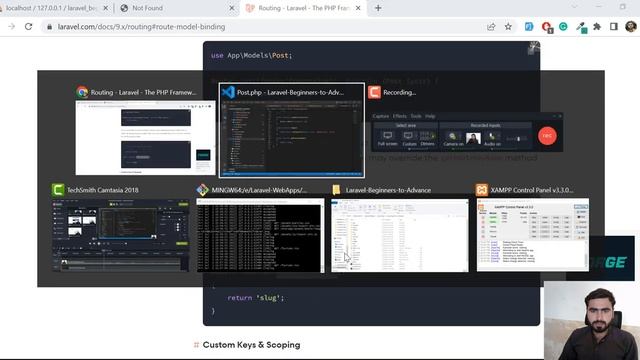The image size is (640, 360).
Task: Click the folder icon for Laravel-Beginners-to-Advance
Action: pyautogui.click(x=336, y=190)
